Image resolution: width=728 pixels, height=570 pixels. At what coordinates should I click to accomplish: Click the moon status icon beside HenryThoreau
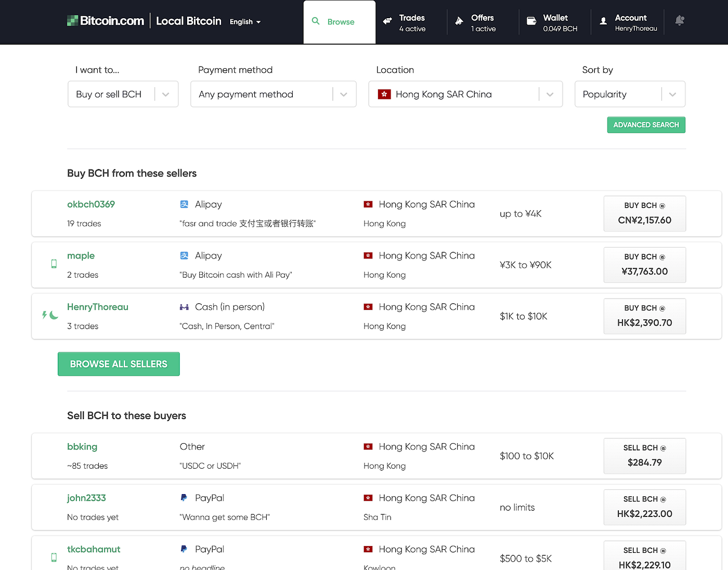54,315
